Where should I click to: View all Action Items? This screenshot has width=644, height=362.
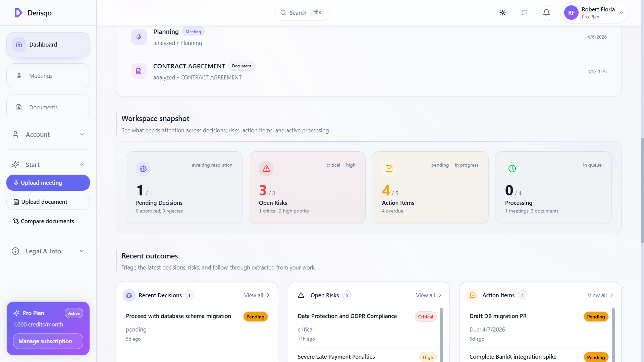pos(600,295)
